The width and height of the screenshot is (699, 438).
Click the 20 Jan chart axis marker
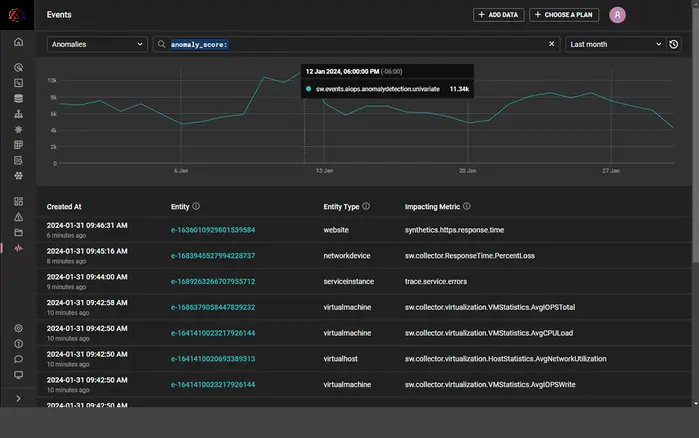(467, 171)
